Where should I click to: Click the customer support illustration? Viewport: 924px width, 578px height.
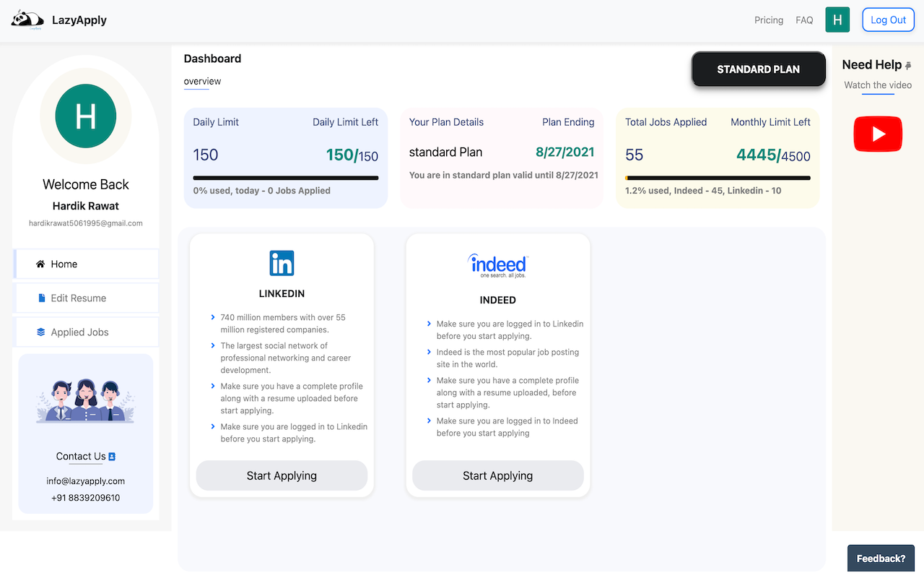point(85,397)
